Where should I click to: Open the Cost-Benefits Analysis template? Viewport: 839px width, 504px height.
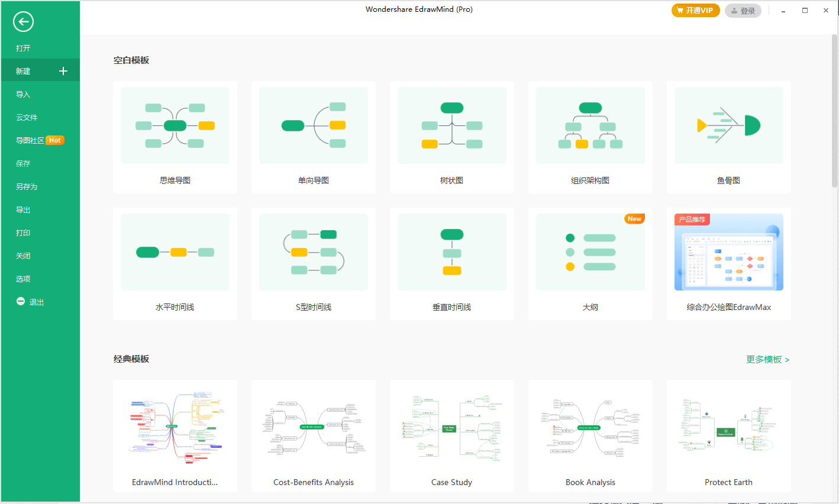click(313, 436)
